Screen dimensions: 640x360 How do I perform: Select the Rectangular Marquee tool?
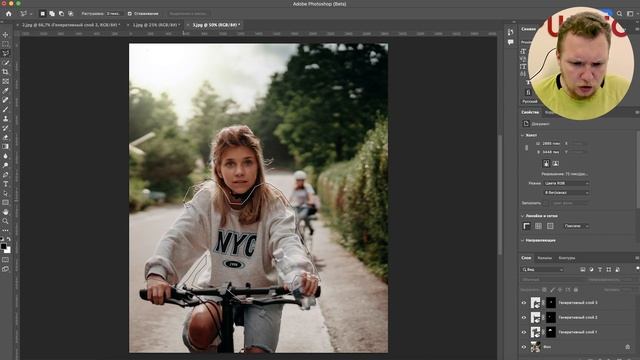pos(5,44)
